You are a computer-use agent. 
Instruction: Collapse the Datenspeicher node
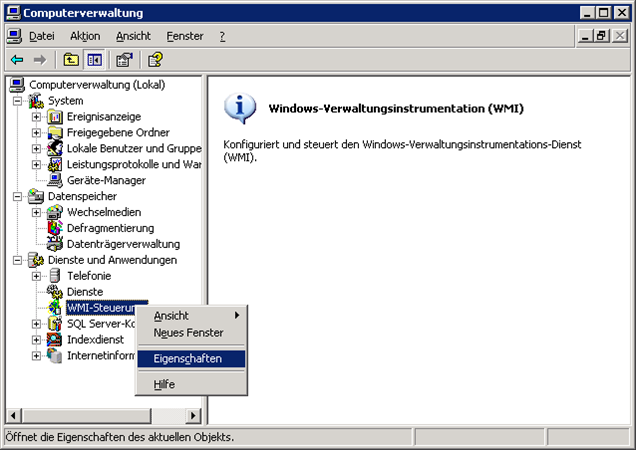[x=17, y=196]
